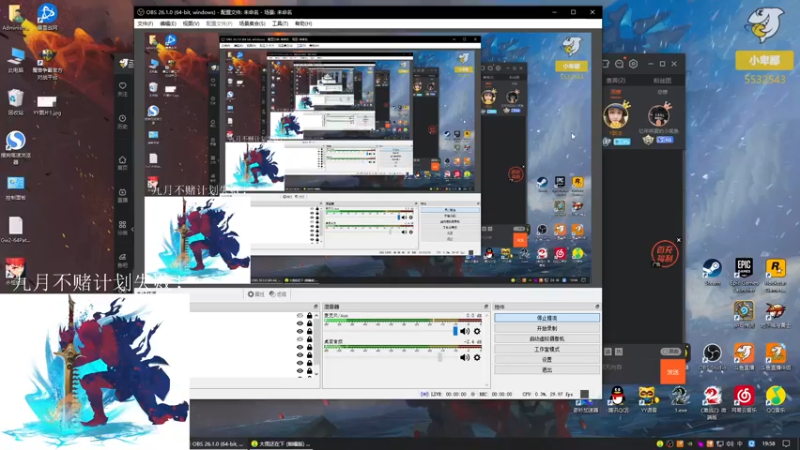Click sources list scroll-down arrow
Viewport: 800px width, 450px height.
(316, 374)
